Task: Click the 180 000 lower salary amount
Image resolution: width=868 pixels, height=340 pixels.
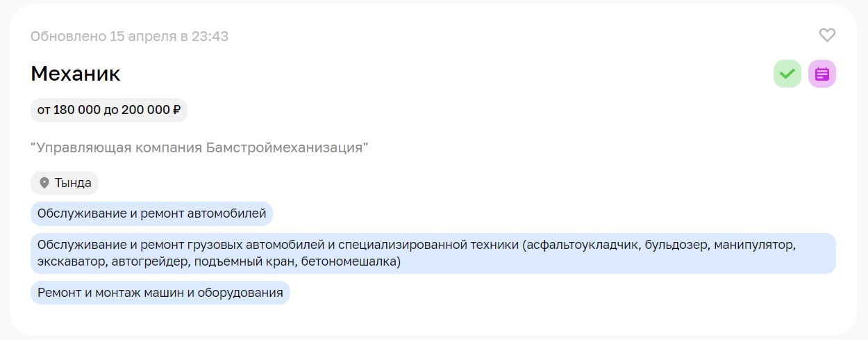Action: (76, 110)
